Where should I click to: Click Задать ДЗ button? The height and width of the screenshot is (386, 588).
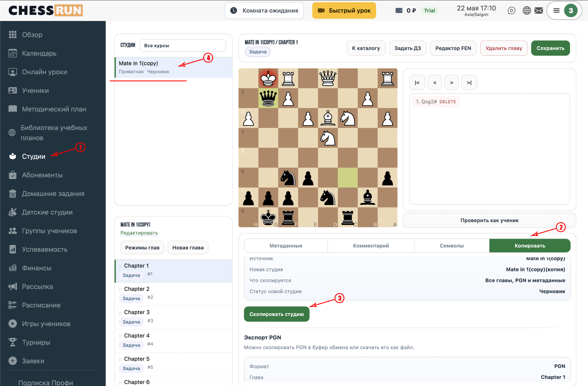pos(408,48)
